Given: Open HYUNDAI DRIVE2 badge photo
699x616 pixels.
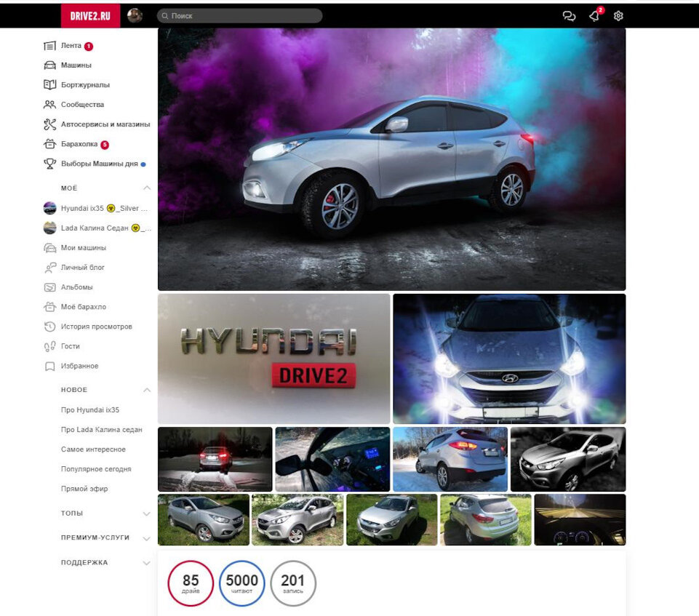Looking at the screenshot, I should coord(273,359).
